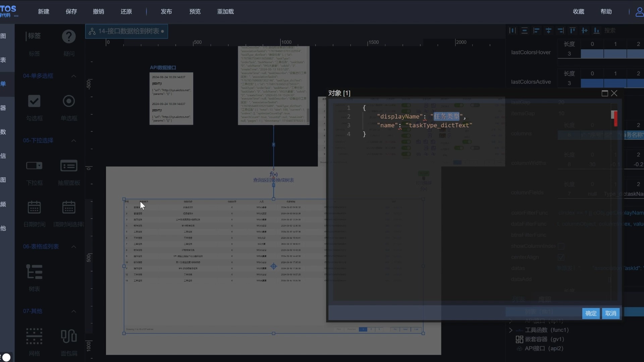Image resolution: width=644 pixels, height=362 pixels.
Task: Collapse the 04-单多选框 section
Action: click(x=74, y=76)
